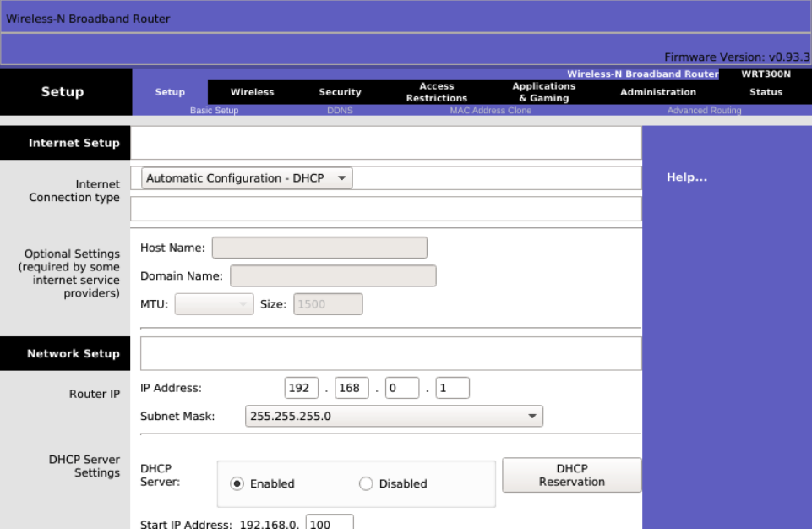
Task: Click the DHCP Reservation button
Action: coord(572,475)
